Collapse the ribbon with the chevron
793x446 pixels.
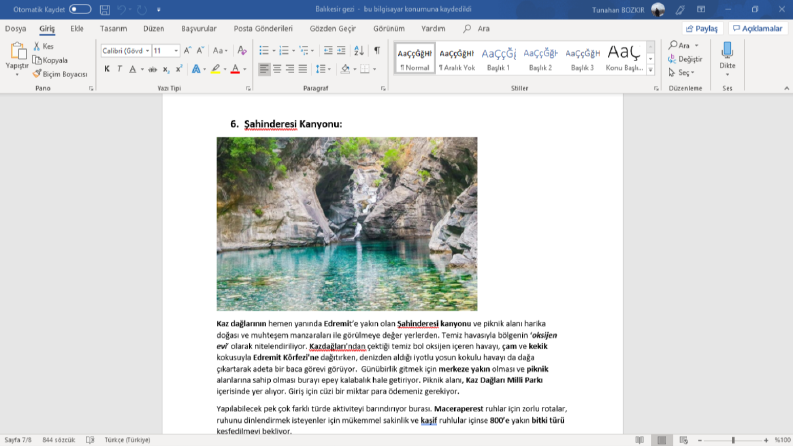click(786, 88)
